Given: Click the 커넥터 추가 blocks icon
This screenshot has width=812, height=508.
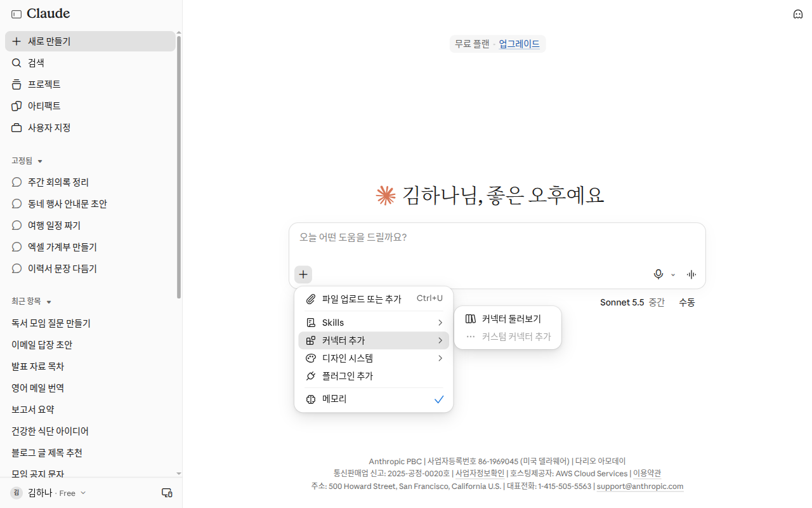Looking at the screenshot, I should pos(311,340).
